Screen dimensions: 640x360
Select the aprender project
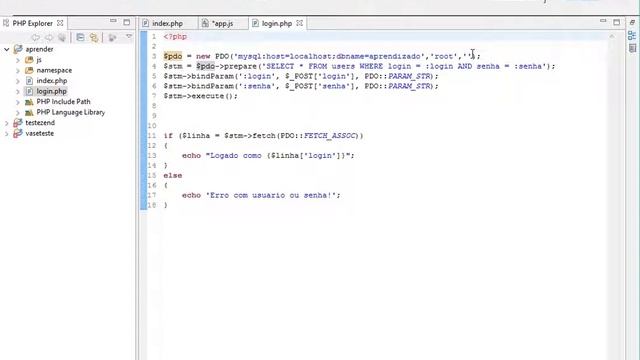(x=39, y=49)
